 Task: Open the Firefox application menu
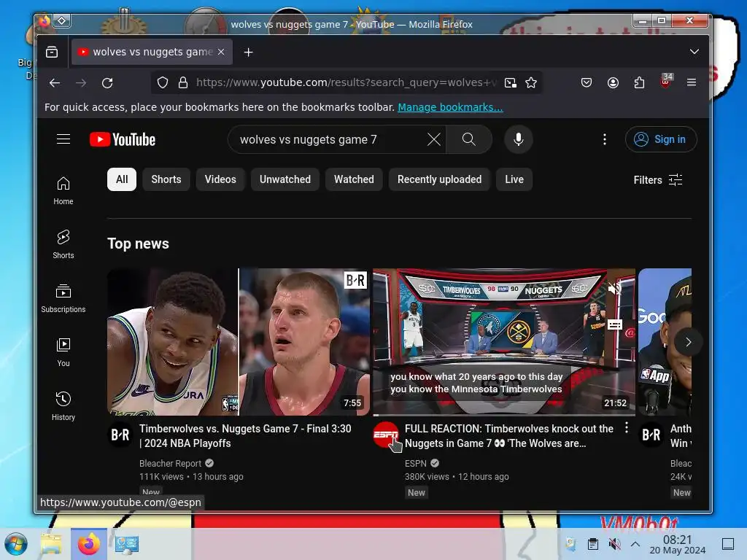(692, 83)
